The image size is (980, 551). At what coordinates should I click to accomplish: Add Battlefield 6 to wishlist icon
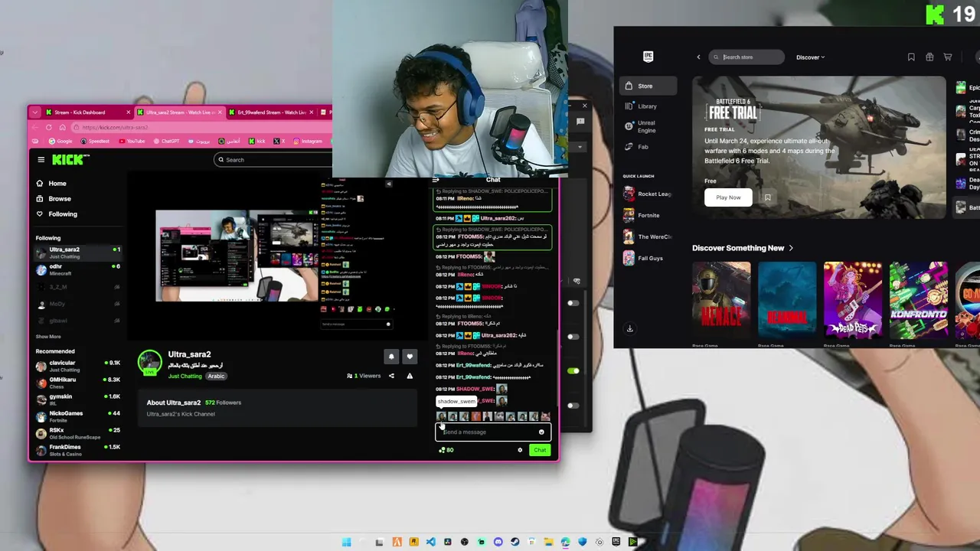[767, 197]
